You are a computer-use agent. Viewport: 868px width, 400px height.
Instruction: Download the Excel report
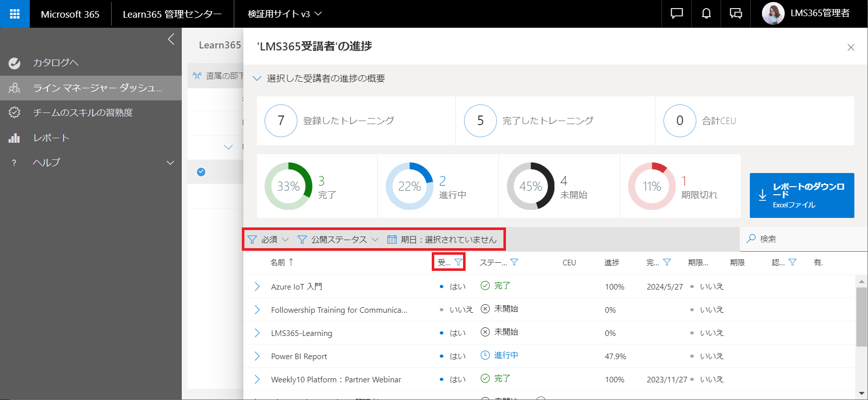pyautogui.click(x=802, y=195)
